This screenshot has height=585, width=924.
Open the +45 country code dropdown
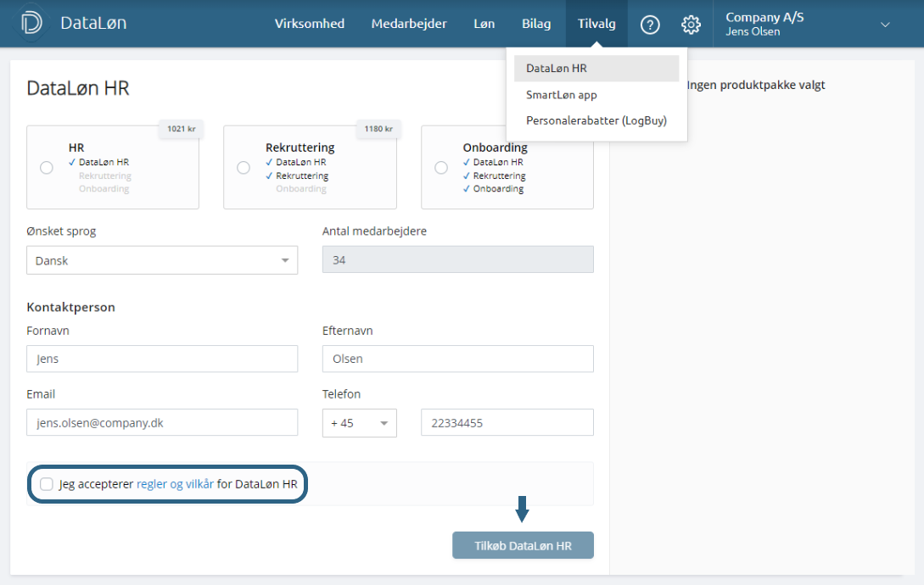[359, 423]
